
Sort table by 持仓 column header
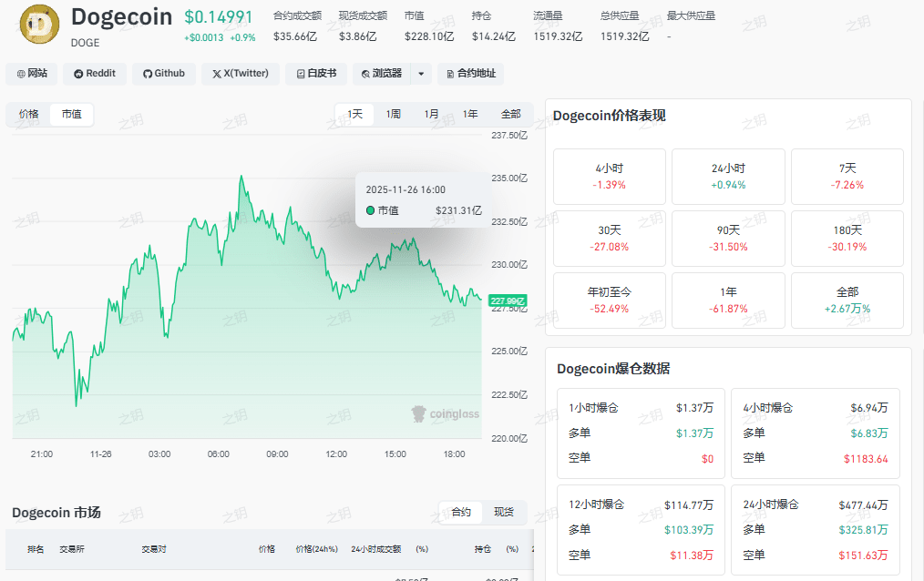click(x=483, y=549)
